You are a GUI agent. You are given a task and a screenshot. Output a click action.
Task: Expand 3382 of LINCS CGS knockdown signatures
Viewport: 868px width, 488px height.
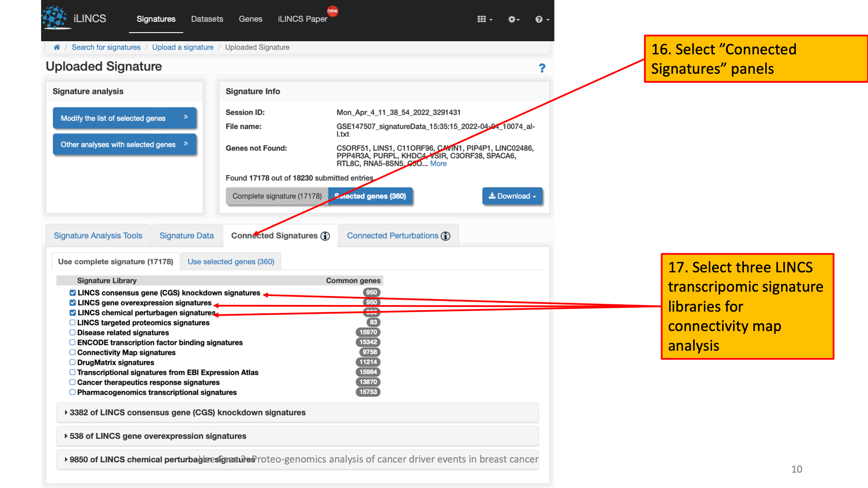pyautogui.click(x=187, y=413)
